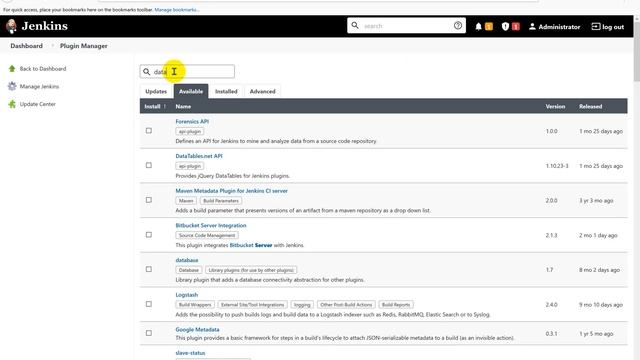The height and width of the screenshot is (360, 640).
Task: Click the magnifier icon in header search
Action: pos(355,25)
